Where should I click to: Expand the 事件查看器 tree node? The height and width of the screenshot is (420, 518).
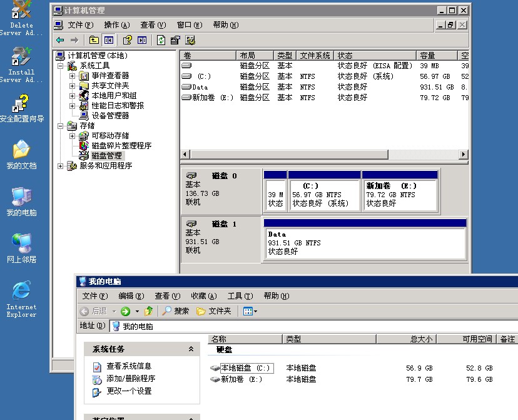click(73, 76)
